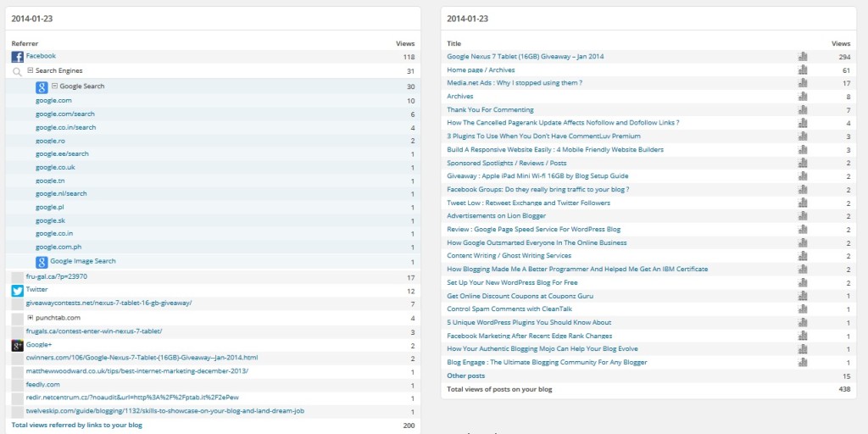Collapse the Google Search subgroup

click(x=54, y=86)
